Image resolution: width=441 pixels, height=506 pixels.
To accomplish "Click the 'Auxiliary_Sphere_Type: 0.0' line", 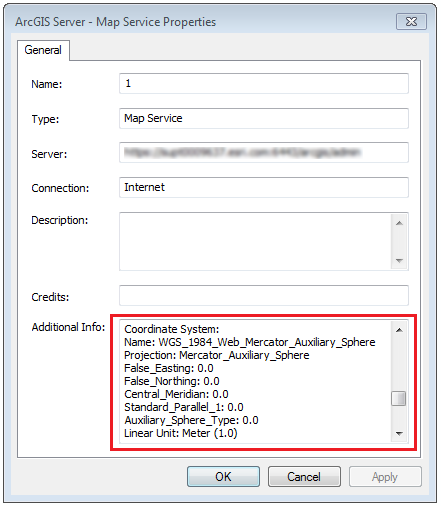I will tap(191, 420).
